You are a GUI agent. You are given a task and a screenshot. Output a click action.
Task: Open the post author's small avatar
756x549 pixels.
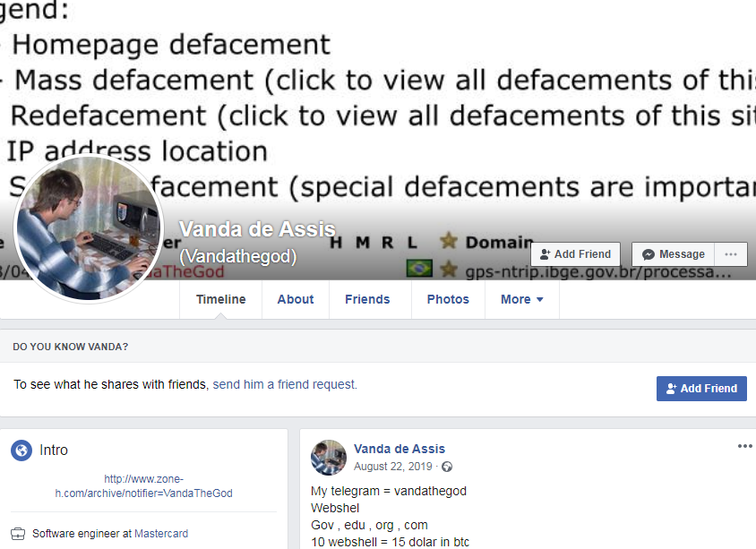point(329,458)
